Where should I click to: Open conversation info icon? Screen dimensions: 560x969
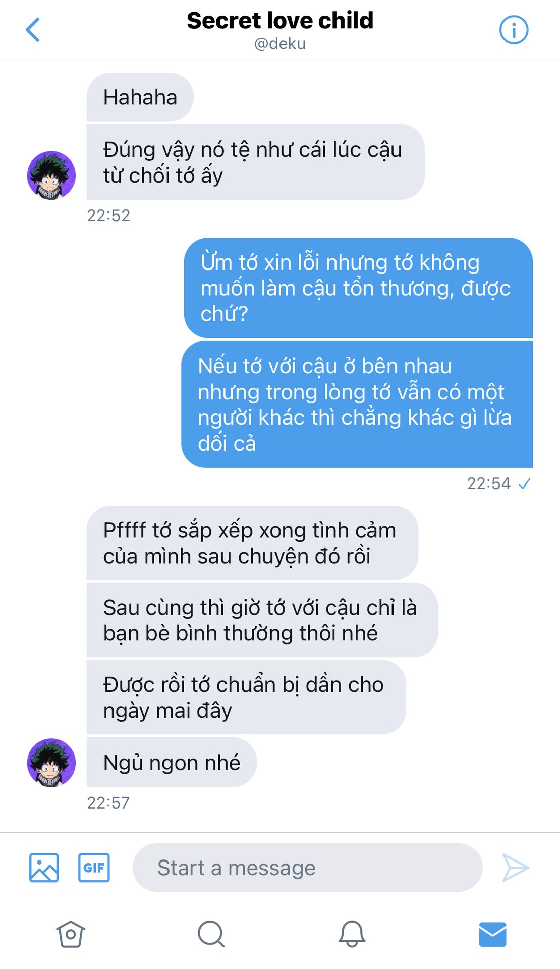[514, 30]
